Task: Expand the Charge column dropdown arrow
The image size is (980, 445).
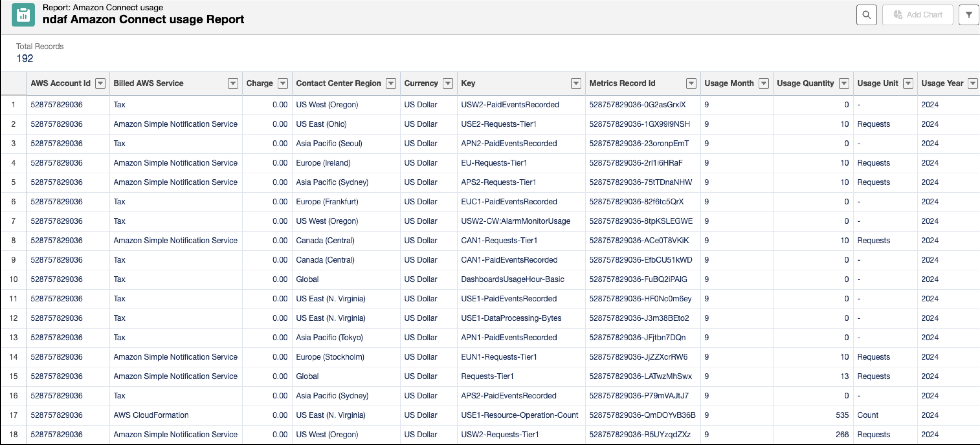Action: tap(283, 83)
